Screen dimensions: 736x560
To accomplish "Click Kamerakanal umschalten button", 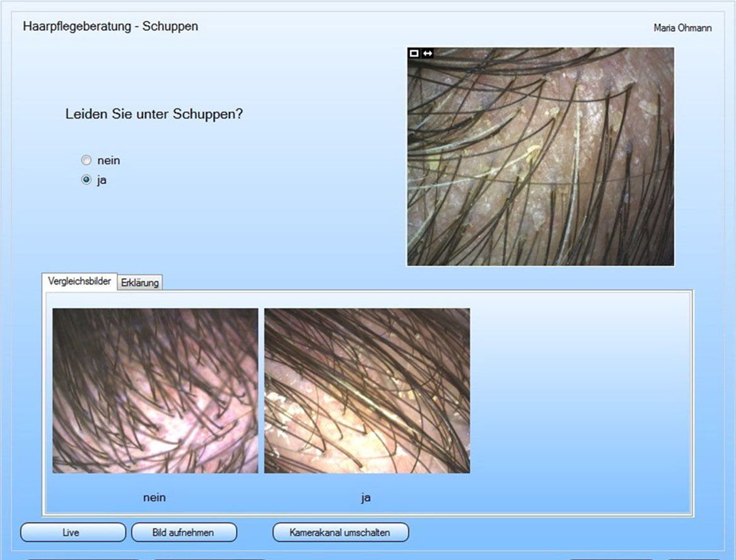I will [341, 532].
